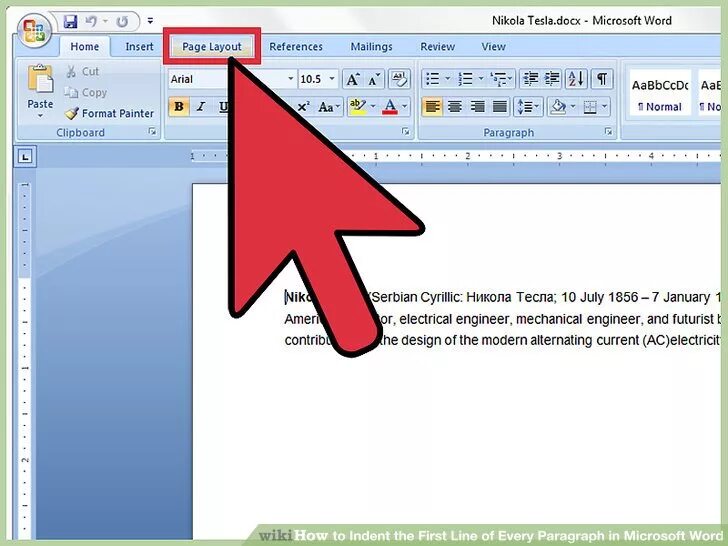Open the Change Case menu
Viewport: 728px width, 546px height.
(x=329, y=107)
